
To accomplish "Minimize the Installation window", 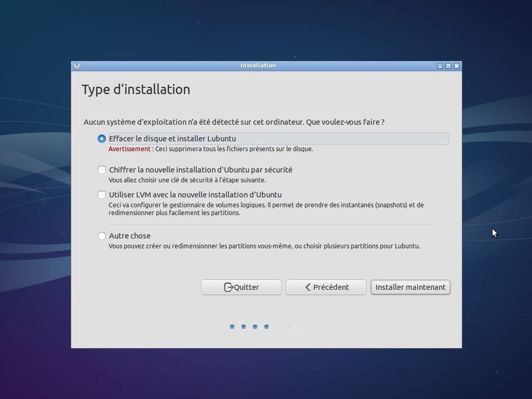I will pyautogui.click(x=440, y=66).
